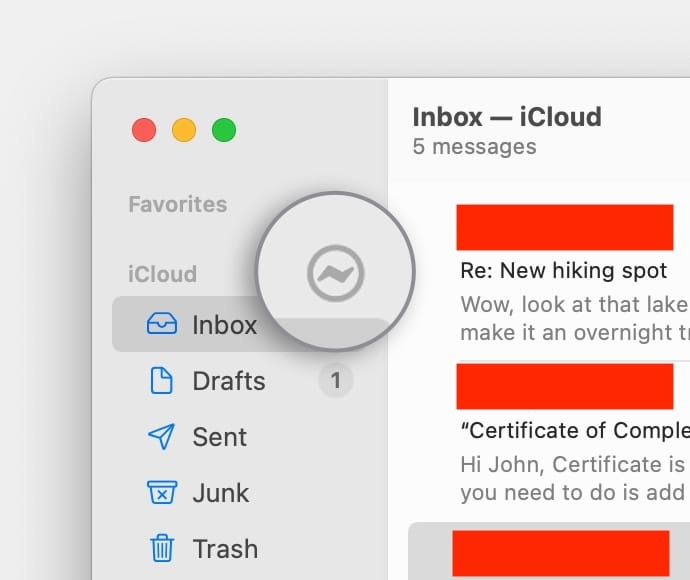Screen dimensions: 690x580
Task: Open the "Re: New hiking spot" message
Action: [564, 271]
